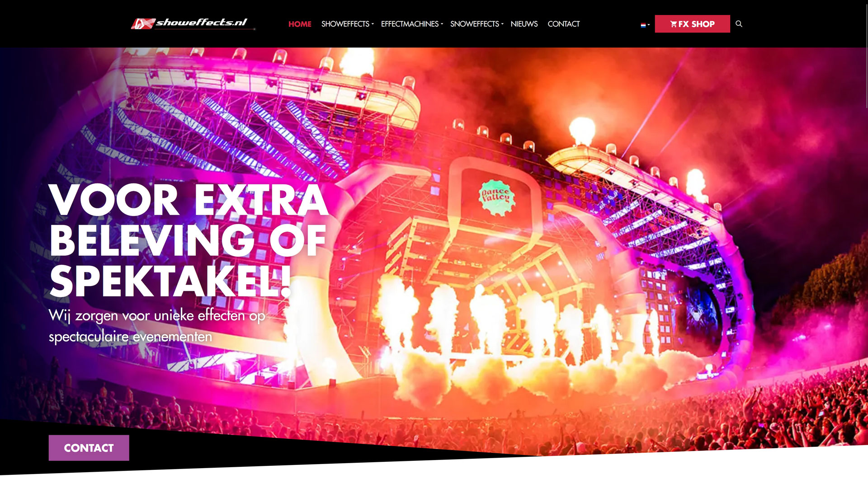Image resolution: width=868 pixels, height=488 pixels.
Task: Click the Dutch flag language icon
Action: tap(643, 25)
